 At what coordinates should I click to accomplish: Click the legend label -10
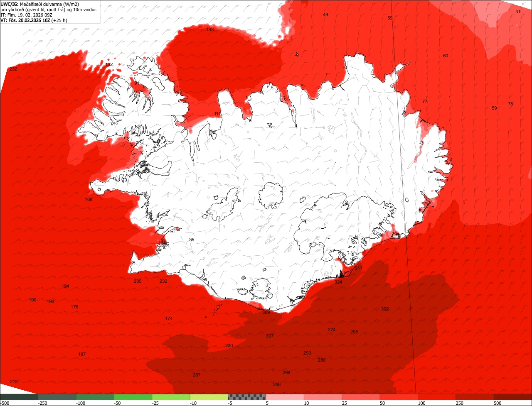click(x=194, y=403)
